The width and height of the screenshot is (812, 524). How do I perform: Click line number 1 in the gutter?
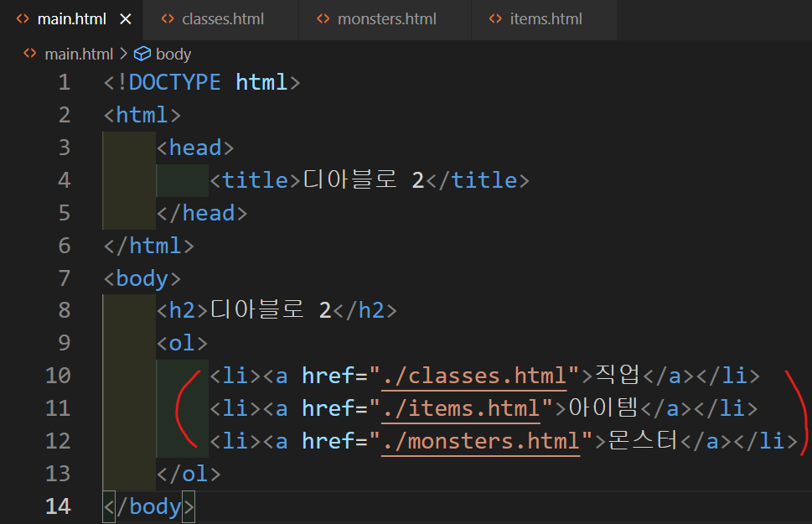tap(65, 82)
